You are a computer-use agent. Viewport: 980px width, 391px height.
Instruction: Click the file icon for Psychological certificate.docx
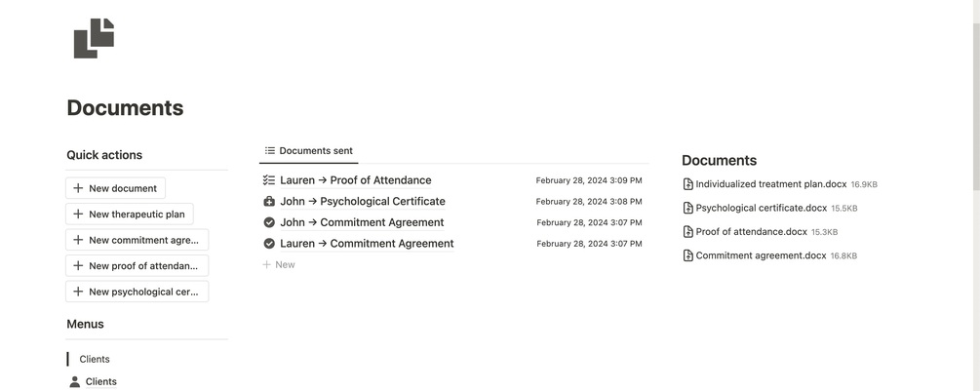pyautogui.click(x=688, y=208)
